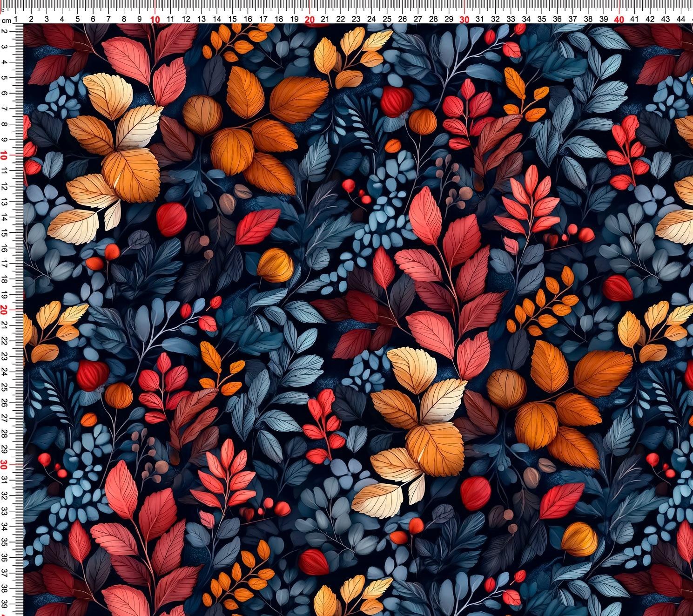Click red "30" on the top ruler

(464, 19)
